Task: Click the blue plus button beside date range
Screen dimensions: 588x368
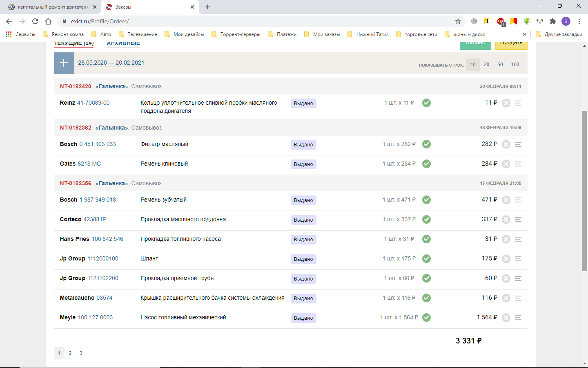Action: point(64,63)
